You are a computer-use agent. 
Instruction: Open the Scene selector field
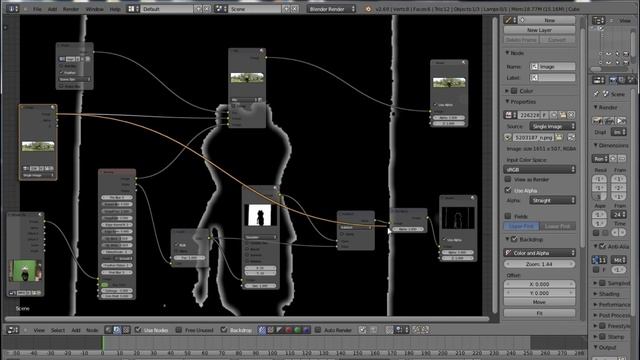tap(255, 9)
